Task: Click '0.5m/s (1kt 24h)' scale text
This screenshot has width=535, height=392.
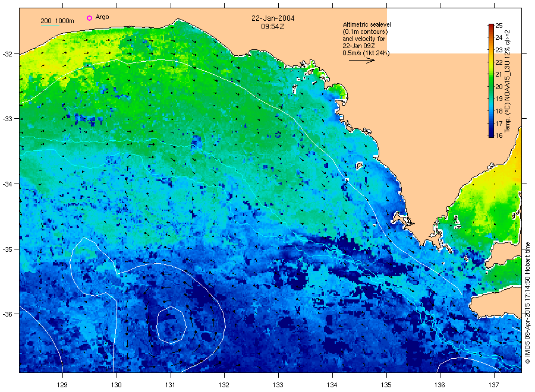Action: 366,53
